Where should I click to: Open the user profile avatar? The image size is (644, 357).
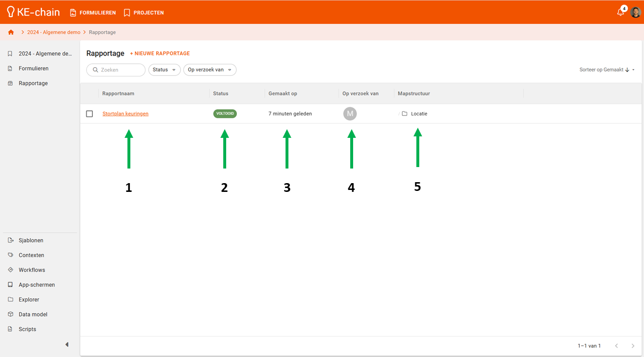coord(636,12)
